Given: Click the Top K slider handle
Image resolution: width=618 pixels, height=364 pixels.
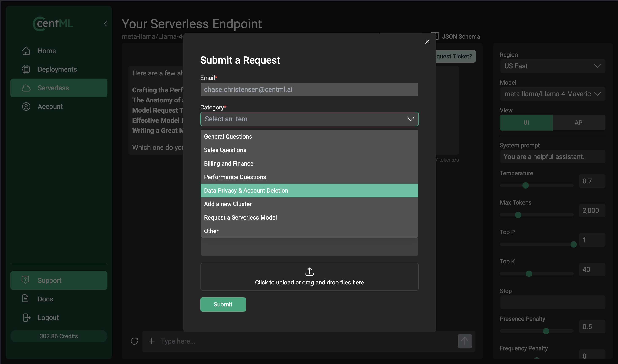Looking at the screenshot, I should [x=529, y=274].
